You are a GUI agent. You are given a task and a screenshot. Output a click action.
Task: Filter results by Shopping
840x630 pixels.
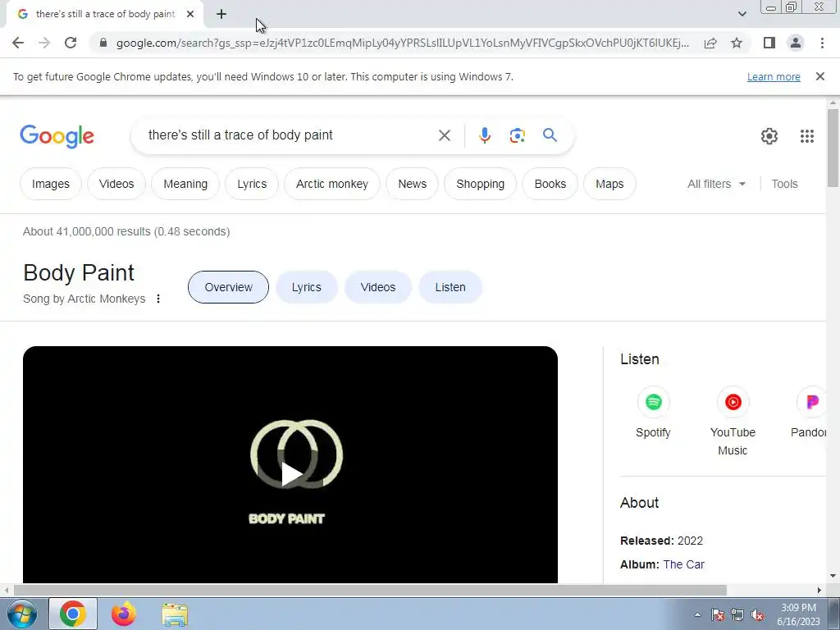pos(480,184)
